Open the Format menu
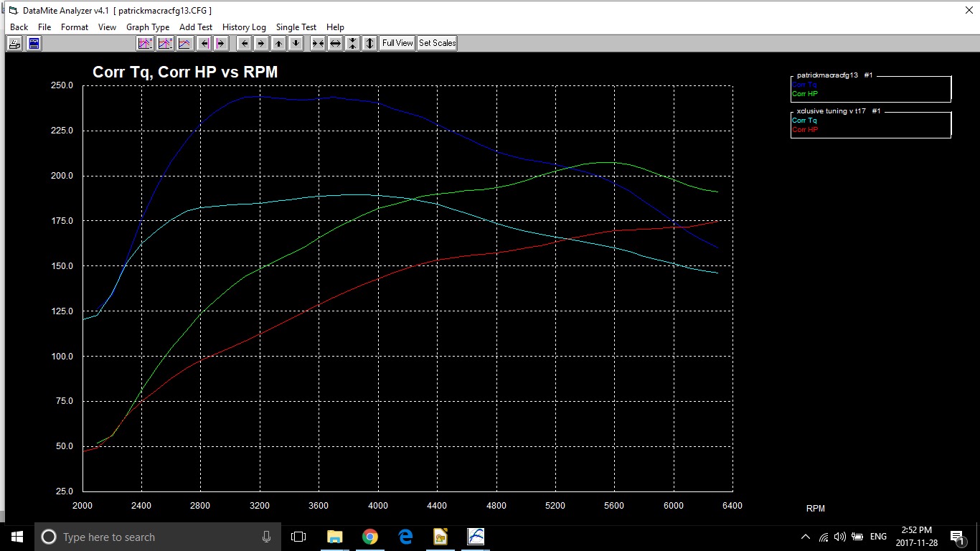This screenshot has width=980, height=551. (75, 27)
